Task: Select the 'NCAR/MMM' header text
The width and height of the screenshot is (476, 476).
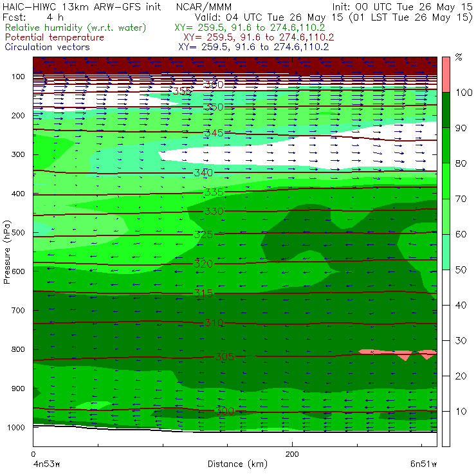Action: point(204,7)
